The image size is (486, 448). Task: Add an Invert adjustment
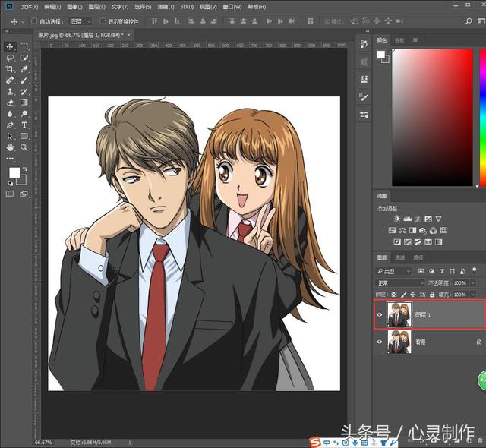[397, 241]
